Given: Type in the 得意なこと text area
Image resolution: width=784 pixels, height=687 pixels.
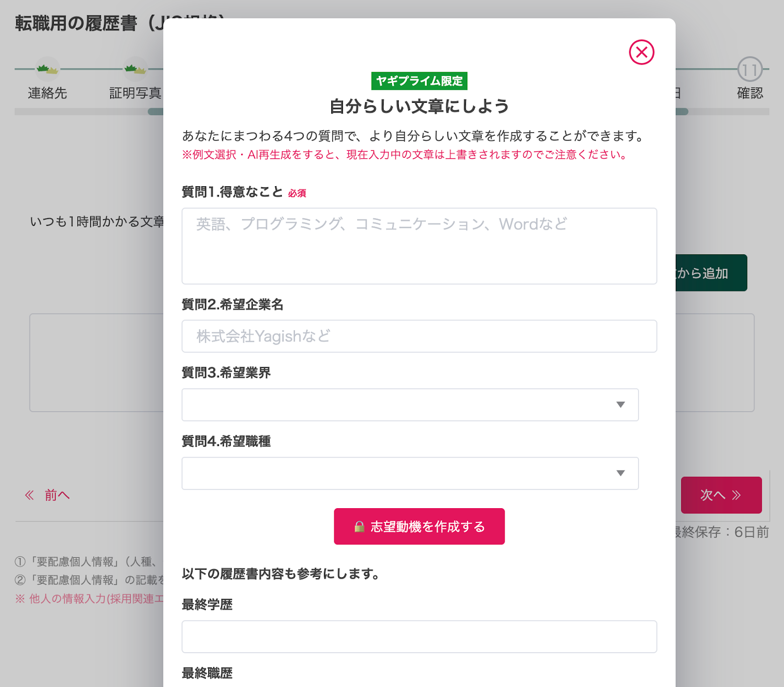Looking at the screenshot, I should pos(419,246).
